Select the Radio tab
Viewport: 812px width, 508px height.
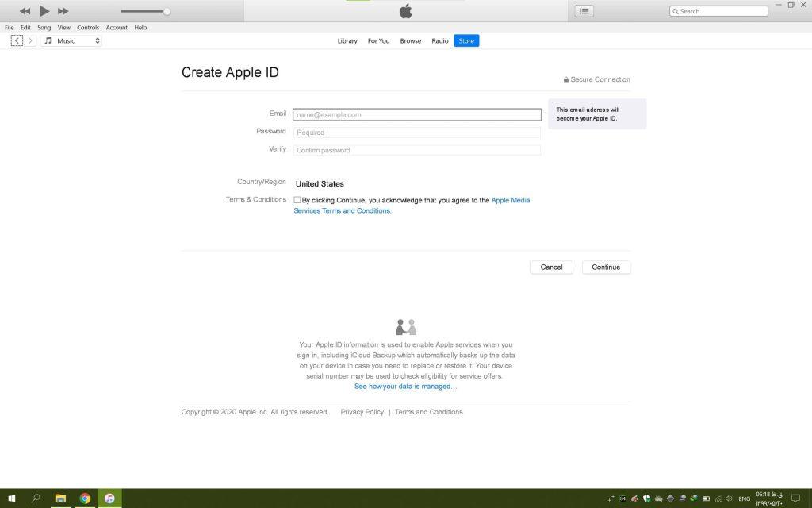(x=439, y=41)
